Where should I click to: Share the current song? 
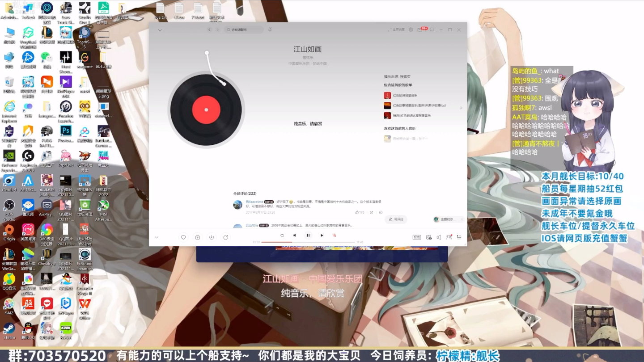coord(225,237)
